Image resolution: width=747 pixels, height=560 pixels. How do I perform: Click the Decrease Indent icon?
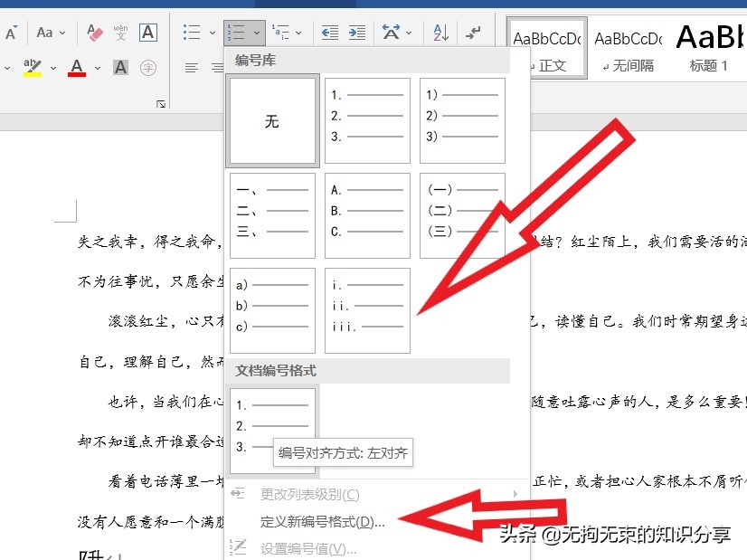tap(330, 32)
